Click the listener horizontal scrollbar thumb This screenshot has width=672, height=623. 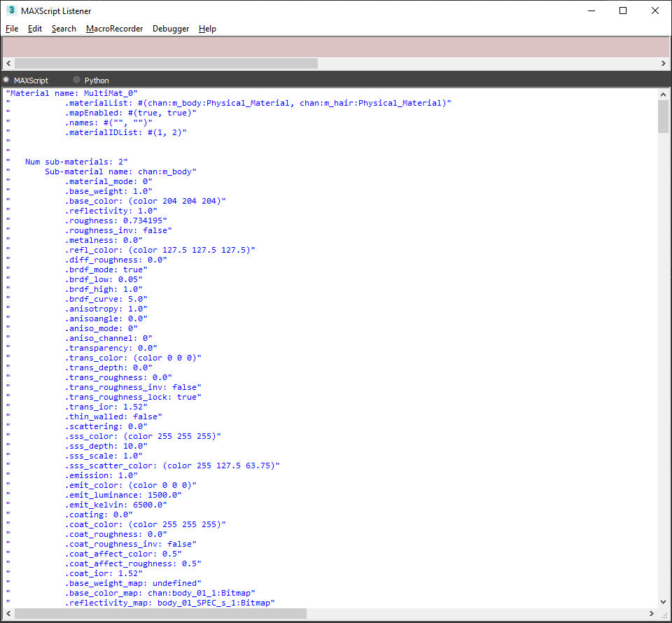[x=160, y=614]
